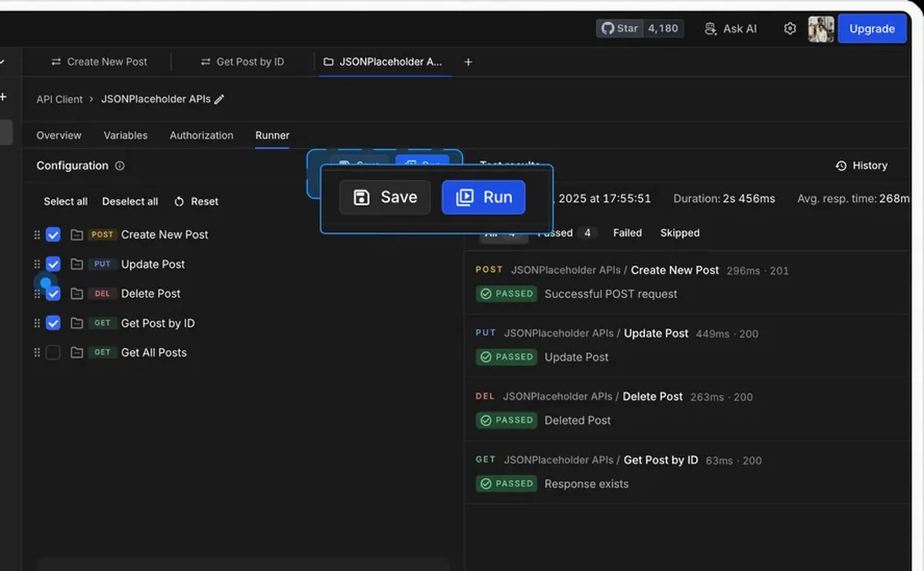The image size is (924, 571).
Task: Click drag handle beside Get Post by ID
Action: tap(37, 324)
